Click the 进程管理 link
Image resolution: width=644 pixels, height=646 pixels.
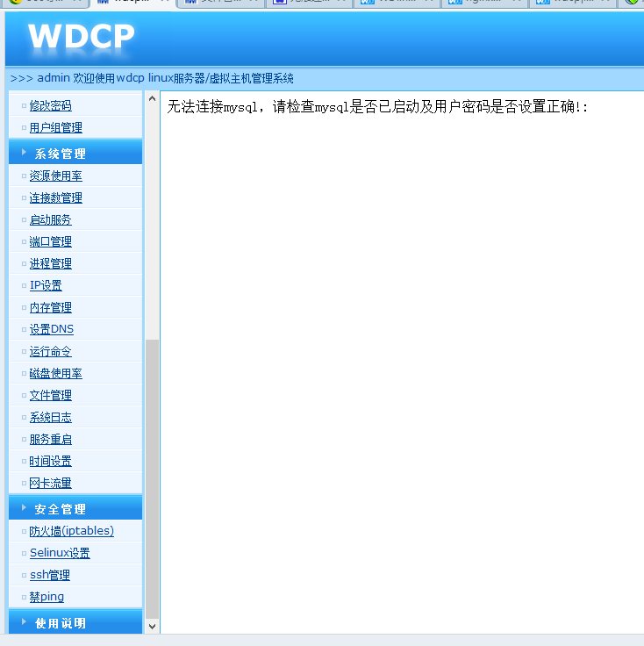tap(50, 263)
